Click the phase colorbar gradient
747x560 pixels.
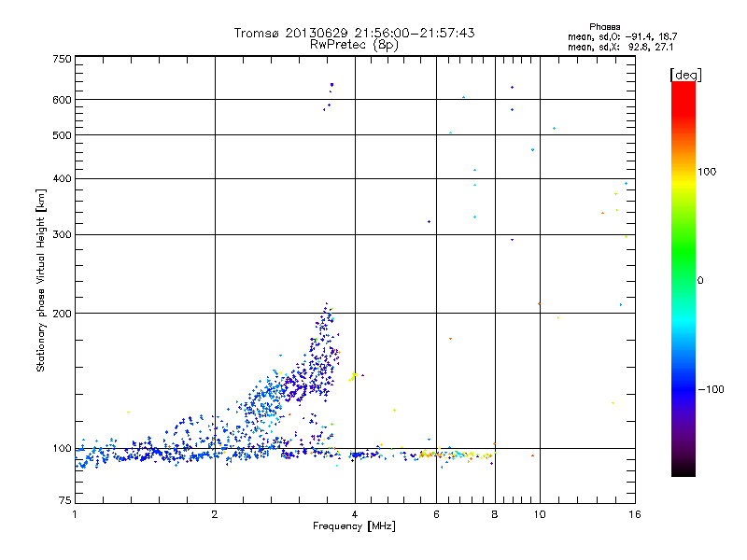[684, 278]
